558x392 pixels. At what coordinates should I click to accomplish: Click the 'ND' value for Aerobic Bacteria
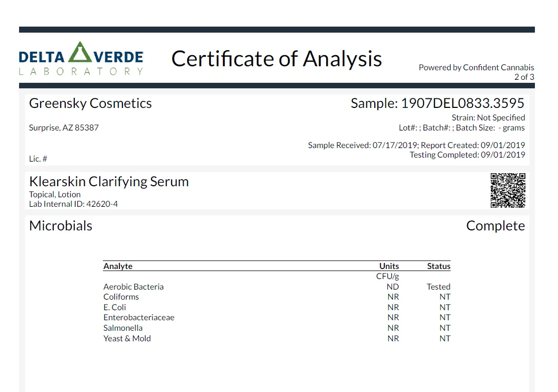393,287
